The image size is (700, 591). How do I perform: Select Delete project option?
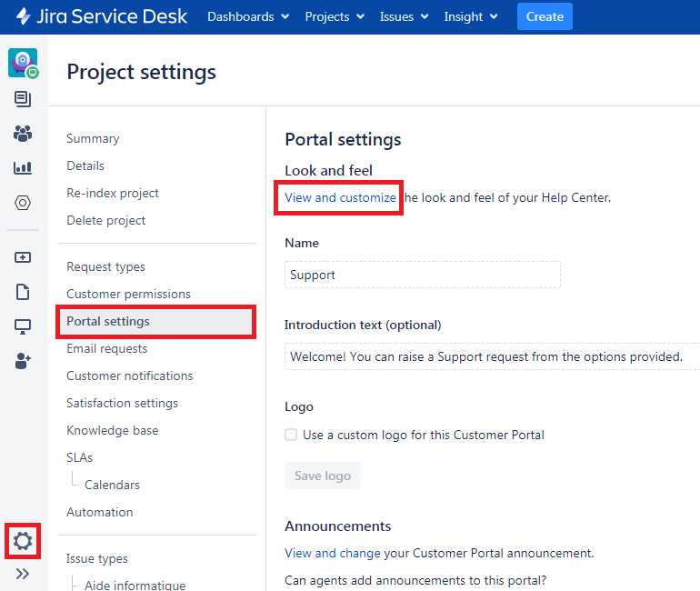(x=105, y=220)
